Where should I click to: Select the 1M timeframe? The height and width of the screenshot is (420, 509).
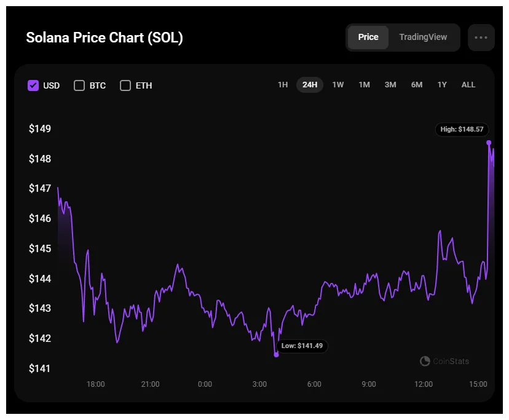364,85
